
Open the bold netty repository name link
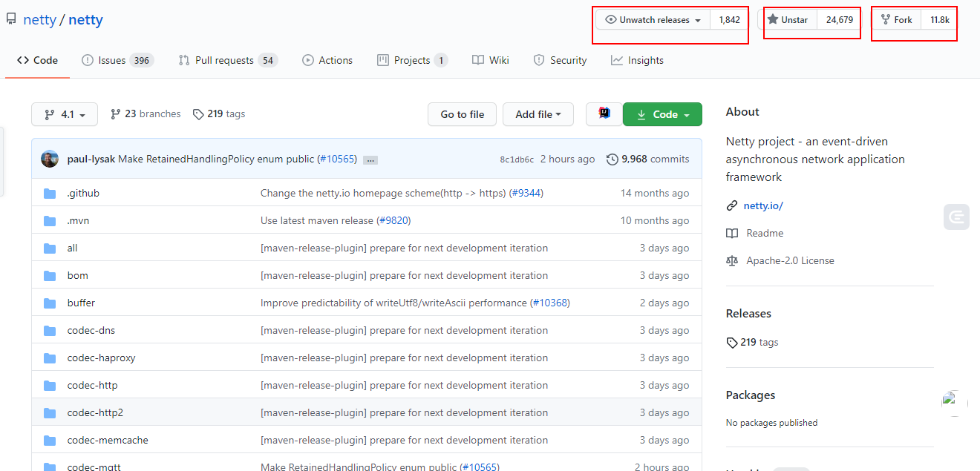85,20
